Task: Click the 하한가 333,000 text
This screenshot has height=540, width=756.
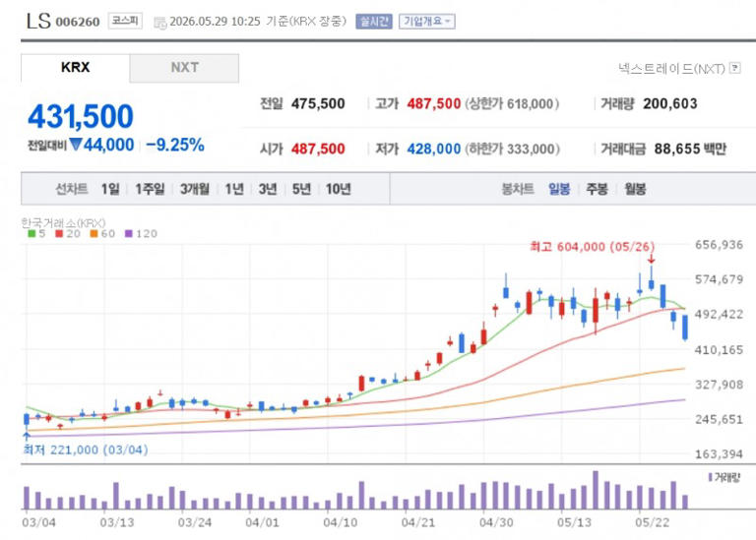Action: [x=513, y=149]
